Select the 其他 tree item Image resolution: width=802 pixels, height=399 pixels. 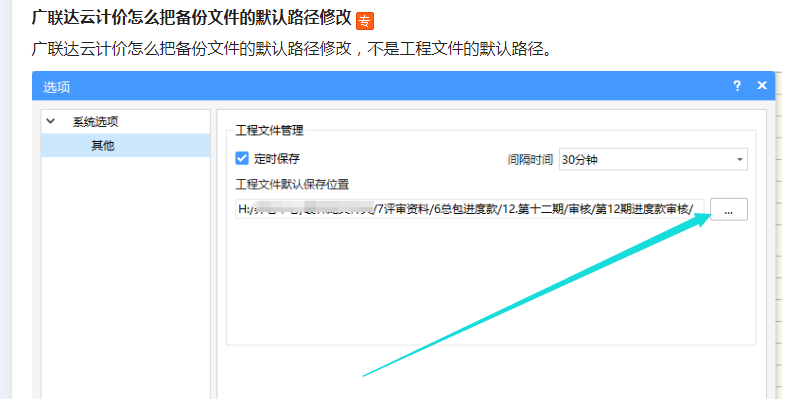[x=125, y=146]
